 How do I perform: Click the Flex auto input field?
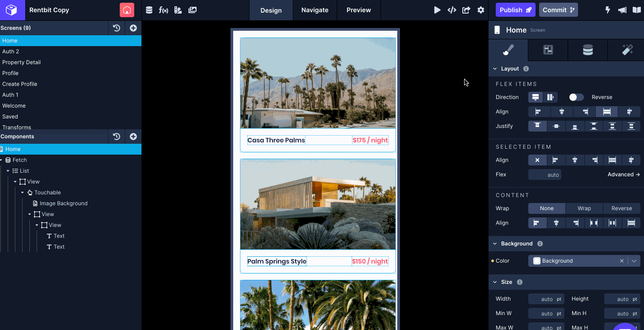[x=545, y=174]
